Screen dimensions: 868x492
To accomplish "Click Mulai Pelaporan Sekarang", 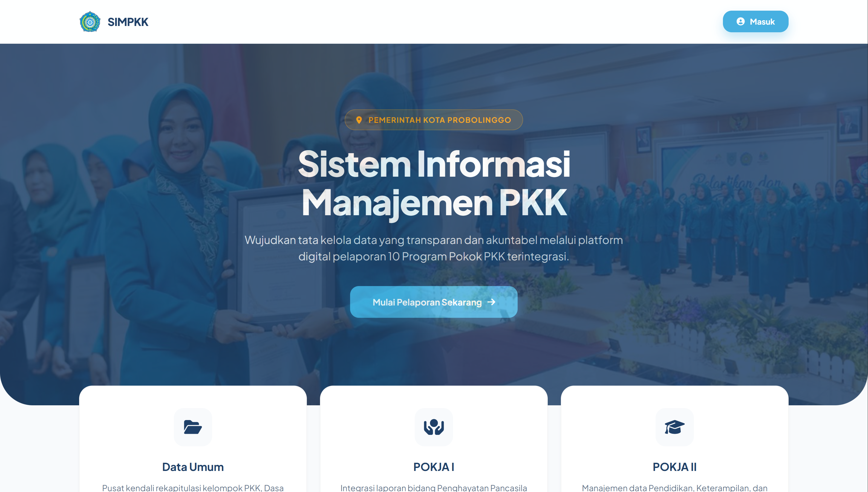I will [434, 302].
